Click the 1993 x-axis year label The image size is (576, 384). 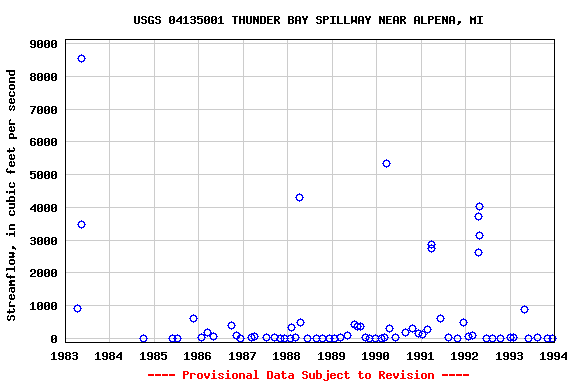point(510,356)
